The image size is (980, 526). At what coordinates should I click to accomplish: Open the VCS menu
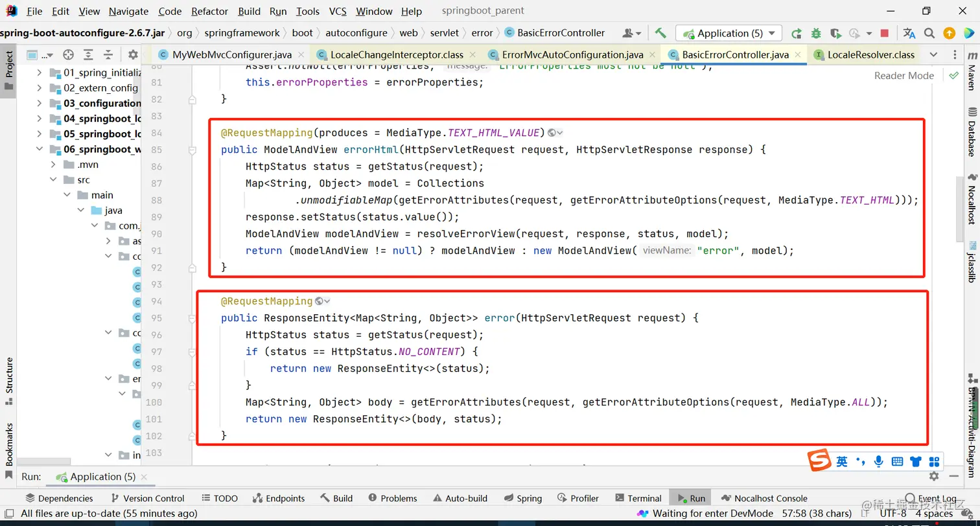click(x=338, y=11)
